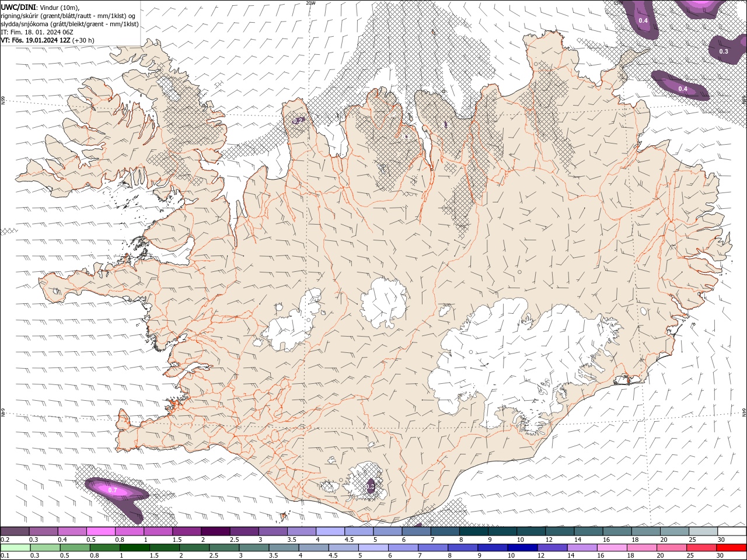The width and height of the screenshot is (747, 560).
Task: Pick the salmon pink swatch labeled 20 in rain legend
Action: pyautogui.click(x=672, y=548)
